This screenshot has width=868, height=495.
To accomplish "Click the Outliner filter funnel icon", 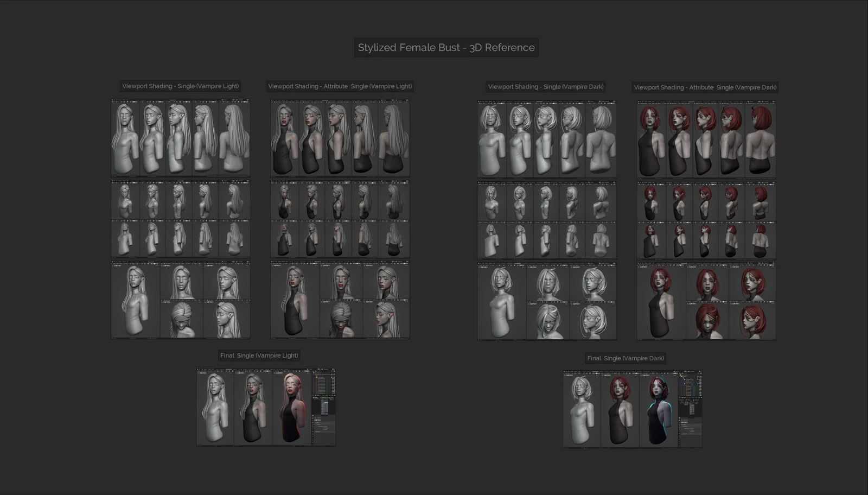I will pos(333,371).
